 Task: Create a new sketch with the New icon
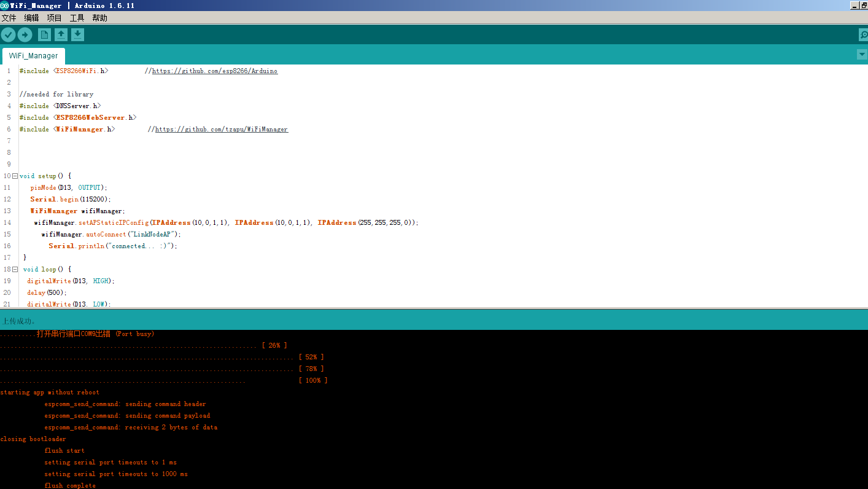44,35
